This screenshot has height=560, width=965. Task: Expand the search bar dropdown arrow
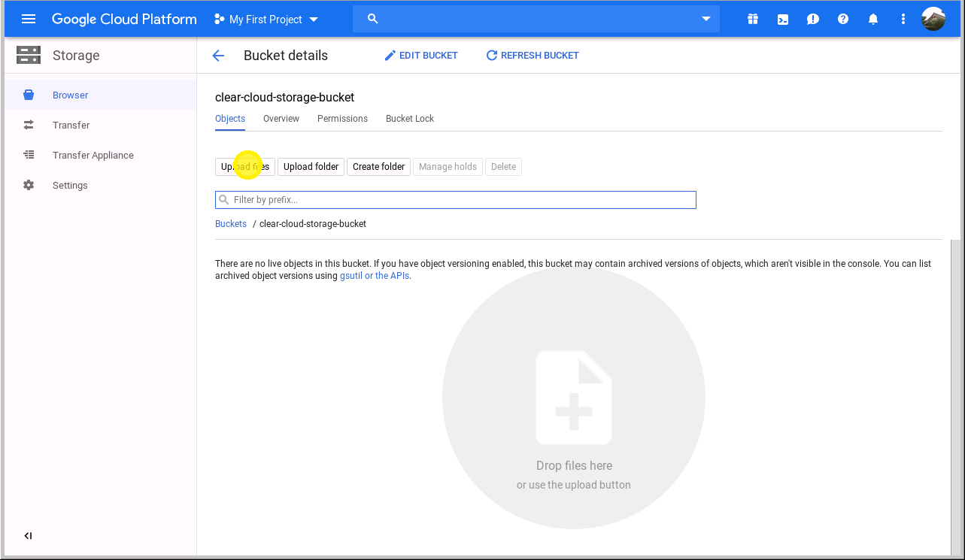706,19
